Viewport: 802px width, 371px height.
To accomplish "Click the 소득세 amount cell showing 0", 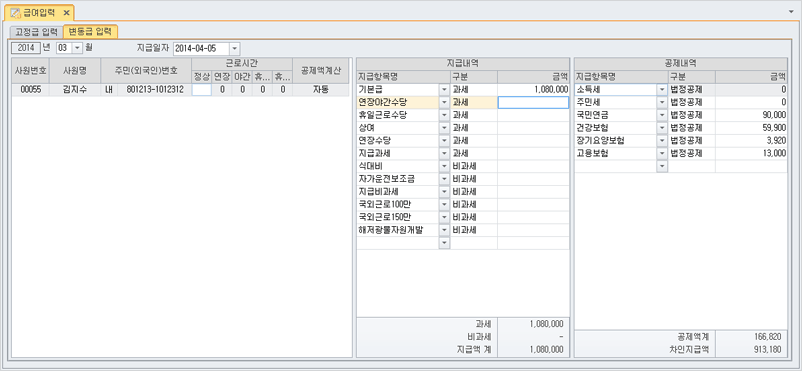I will [751, 90].
